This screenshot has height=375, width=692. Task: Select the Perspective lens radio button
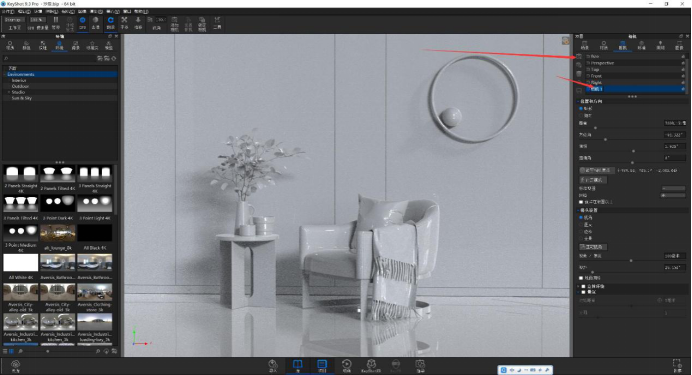581,218
